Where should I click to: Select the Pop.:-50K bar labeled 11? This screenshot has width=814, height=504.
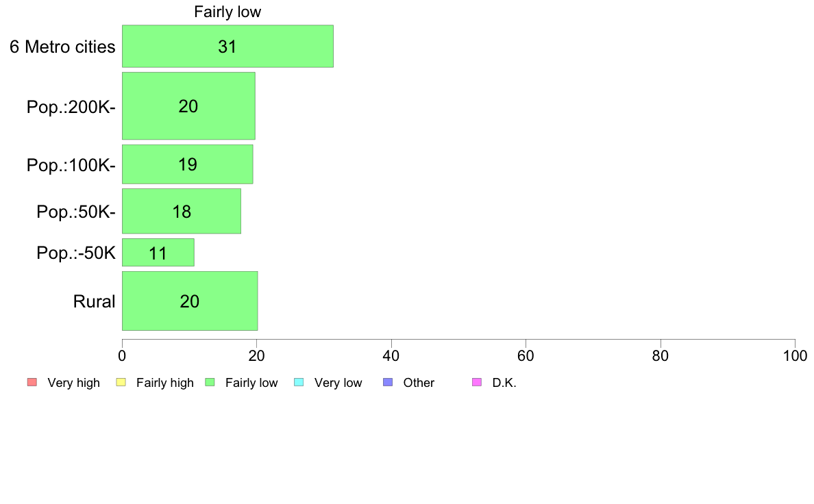[158, 253]
